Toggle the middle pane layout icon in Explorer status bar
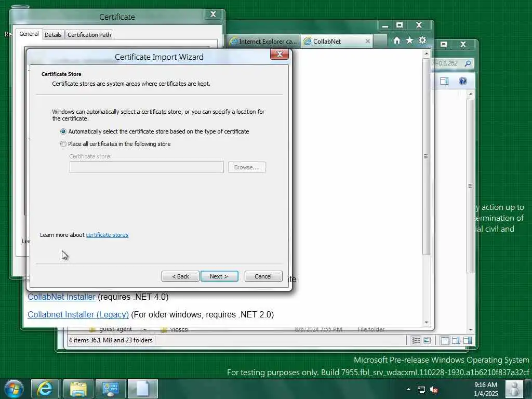This screenshot has height=399, width=532. (x=456, y=340)
